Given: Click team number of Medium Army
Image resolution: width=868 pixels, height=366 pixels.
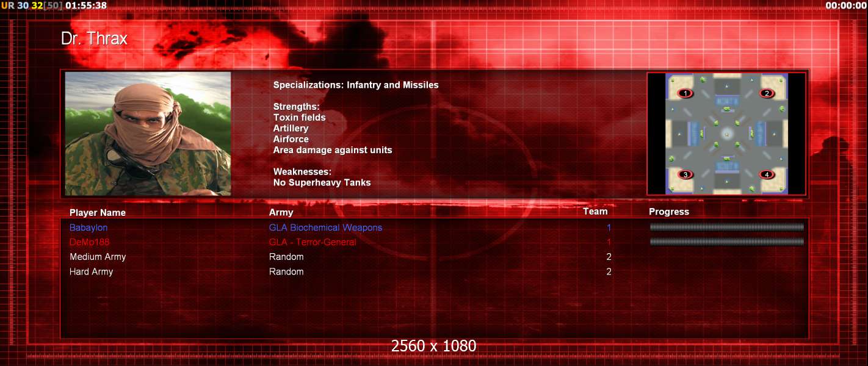Looking at the screenshot, I should point(609,257).
